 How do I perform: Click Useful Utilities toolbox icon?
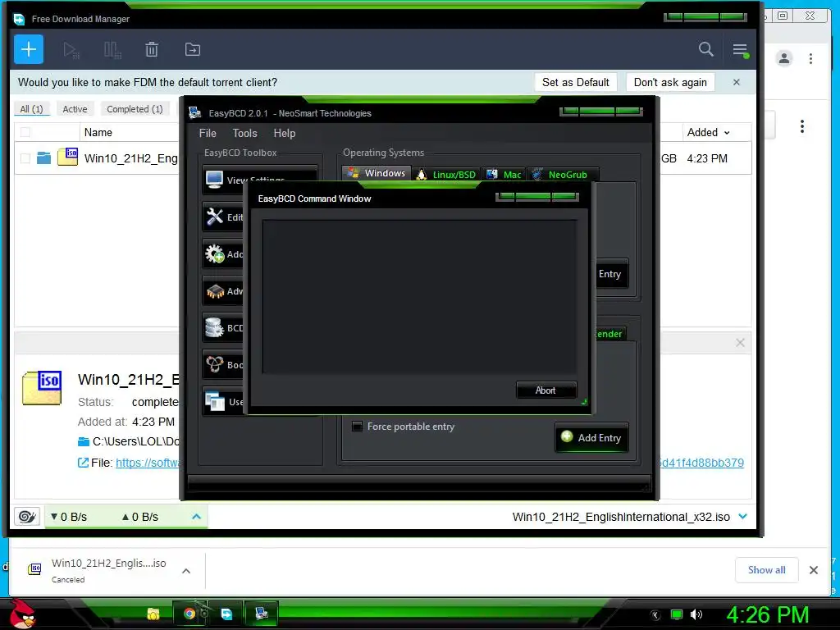(215, 401)
